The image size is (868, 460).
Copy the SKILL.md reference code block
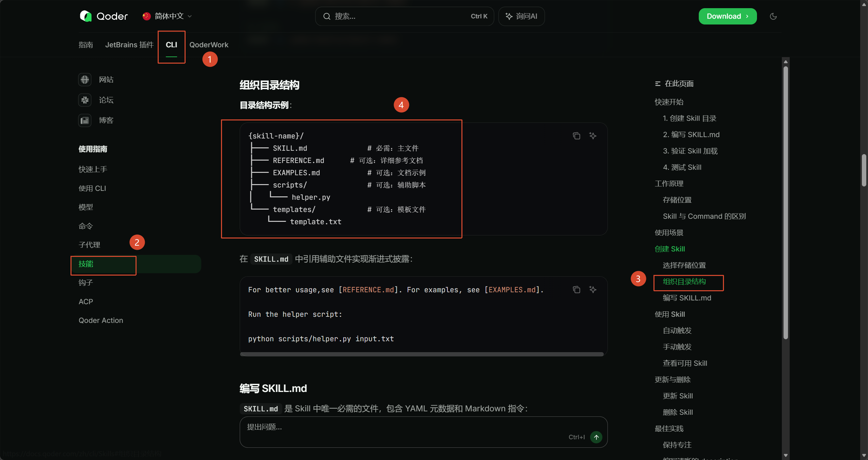pos(576,290)
